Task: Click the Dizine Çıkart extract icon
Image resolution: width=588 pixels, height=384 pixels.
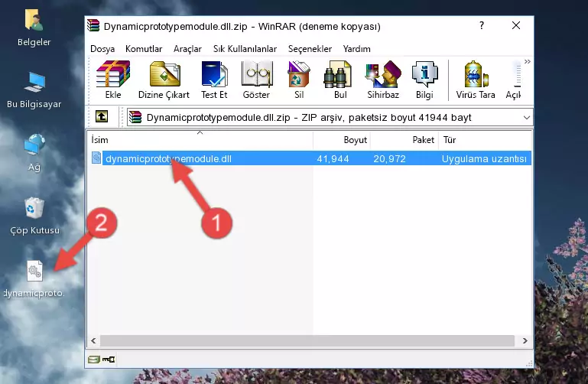Action: point(164,80)
